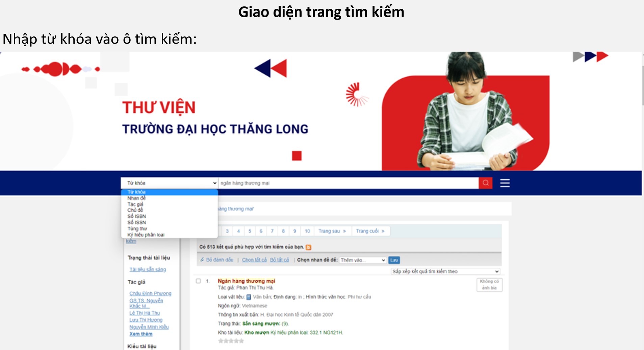Select 'Số ISBN' option in dropdown list
Screen dimensions: 644x350
(169, 216)
